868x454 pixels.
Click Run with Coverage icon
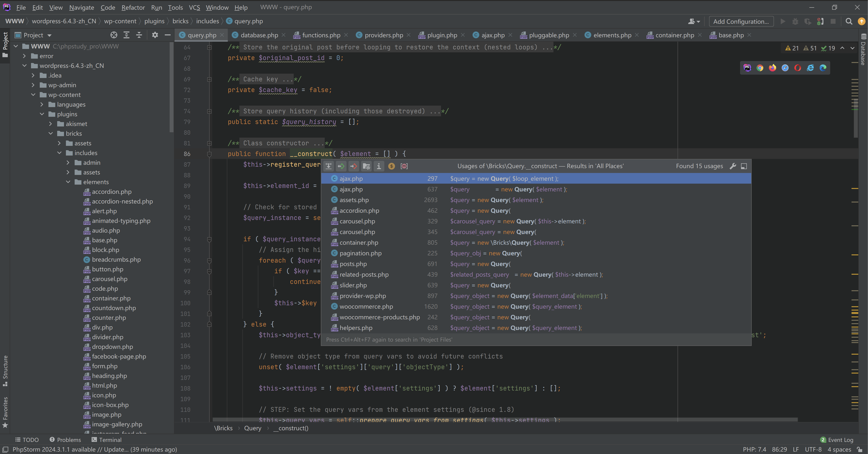click(808, 21)
